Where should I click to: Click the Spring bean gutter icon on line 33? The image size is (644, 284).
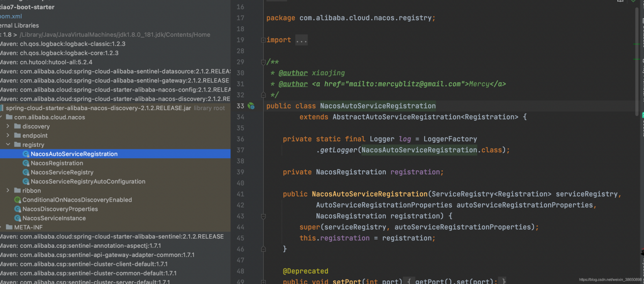251,106
